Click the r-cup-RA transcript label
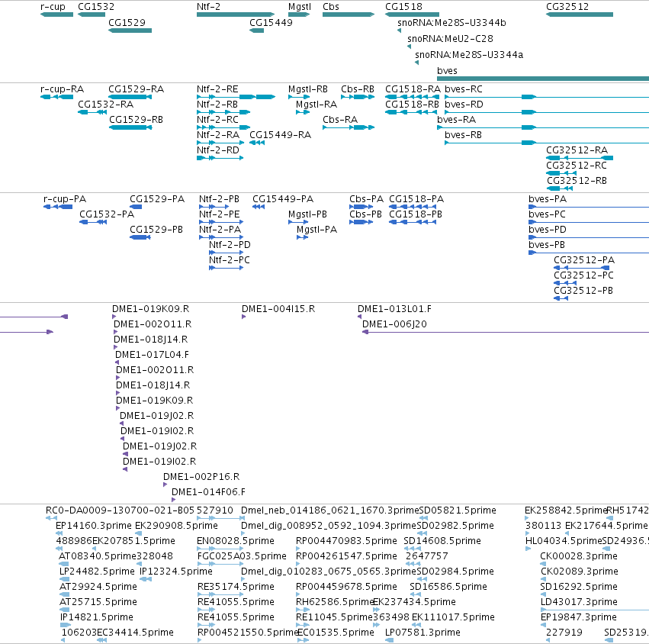Screen dimensions: 649x644 coord(62,89)
